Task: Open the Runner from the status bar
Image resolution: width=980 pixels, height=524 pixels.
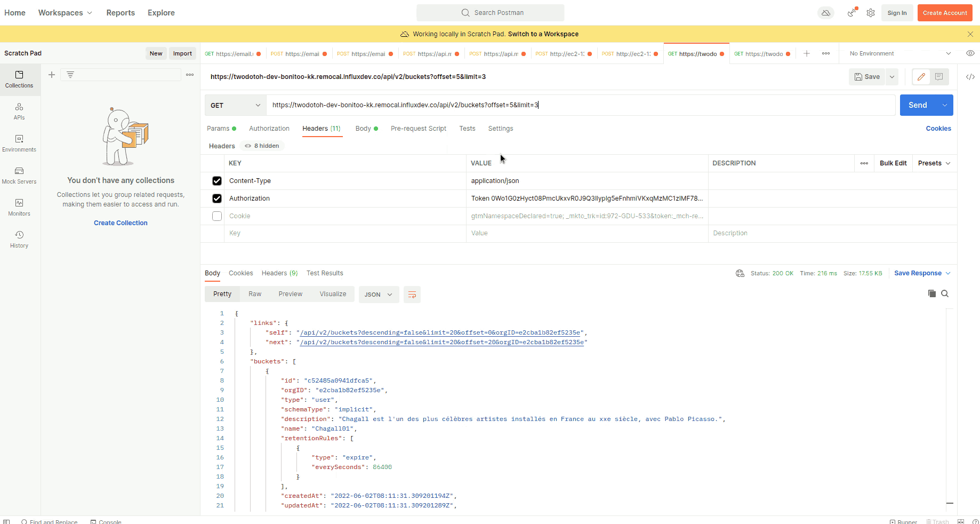Action: click(x=903, y=521)
